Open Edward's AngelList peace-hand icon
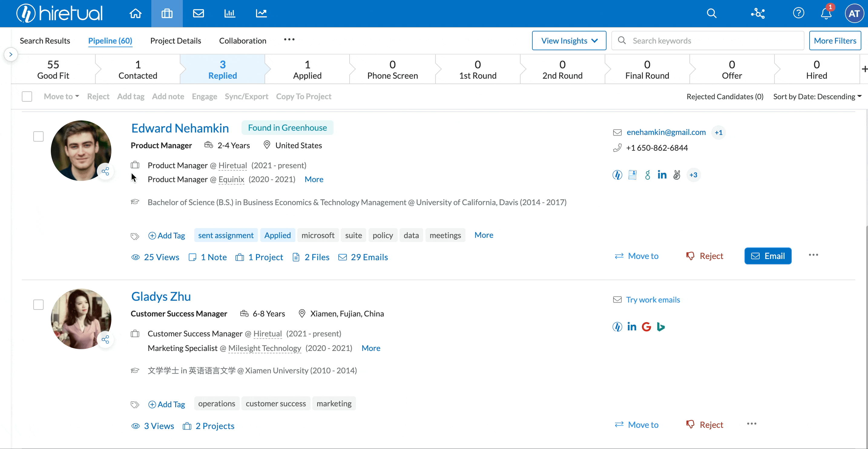 677,175
